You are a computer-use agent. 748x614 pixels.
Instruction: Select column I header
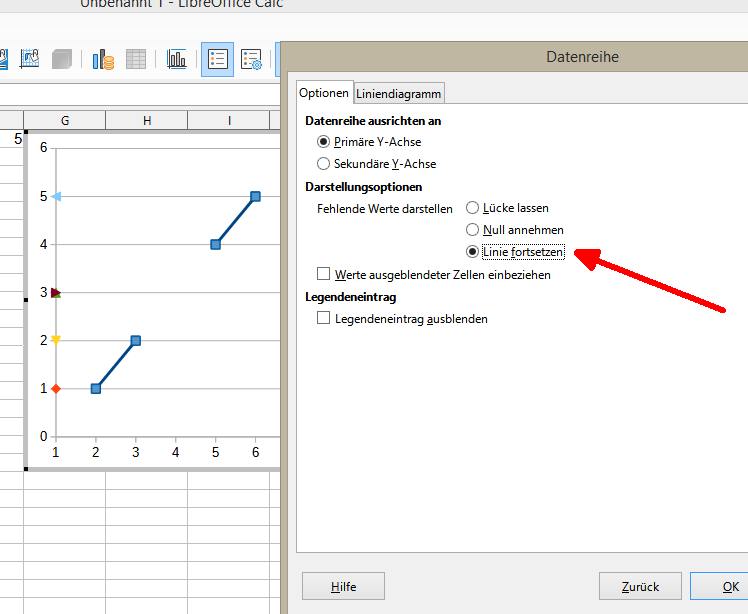[229, 121]
